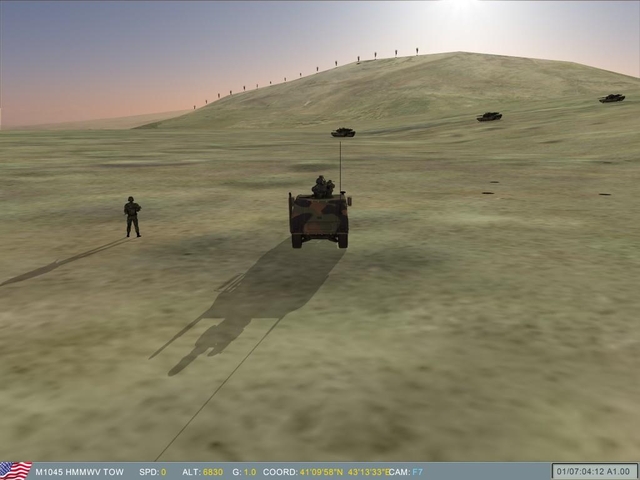
Task: Click the US flag icon in status bar
Action: (x=16, y=471)
